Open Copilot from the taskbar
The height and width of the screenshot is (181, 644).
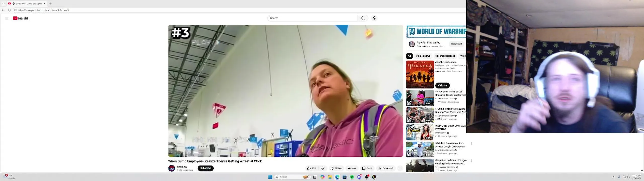322,177
